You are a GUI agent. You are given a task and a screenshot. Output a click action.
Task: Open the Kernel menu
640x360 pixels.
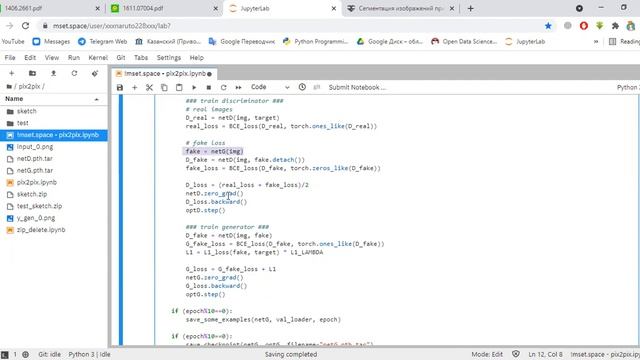pyautogui.click(x=98, y=58)
